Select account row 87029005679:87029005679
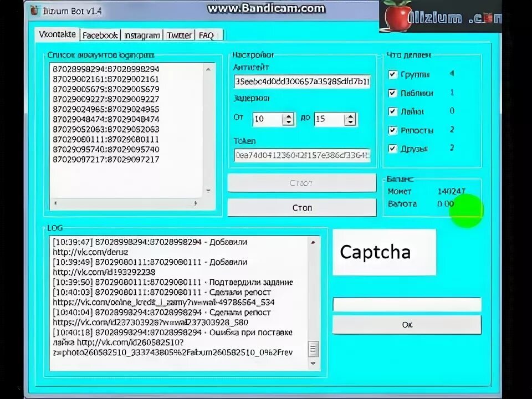 (x=106, y=89)
